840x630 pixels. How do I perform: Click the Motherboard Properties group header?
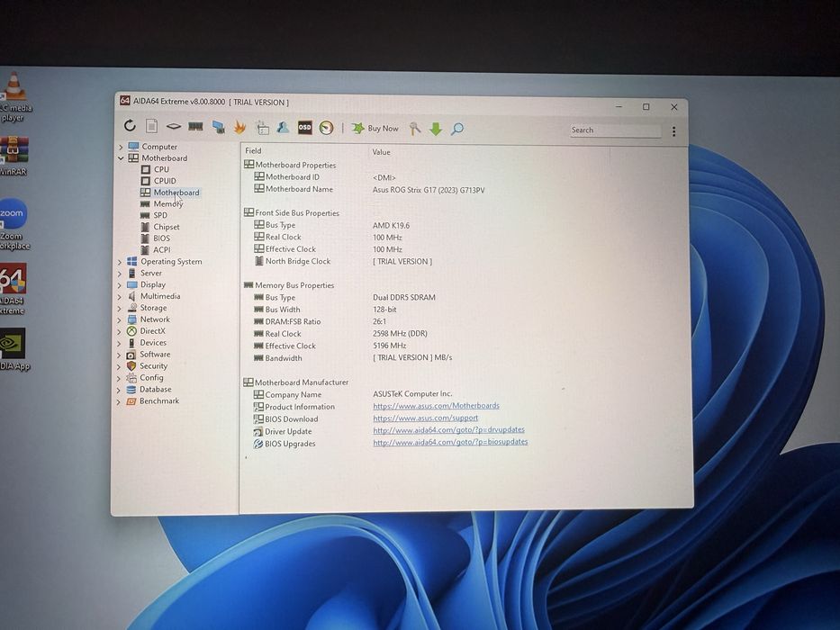coord(290,165)
